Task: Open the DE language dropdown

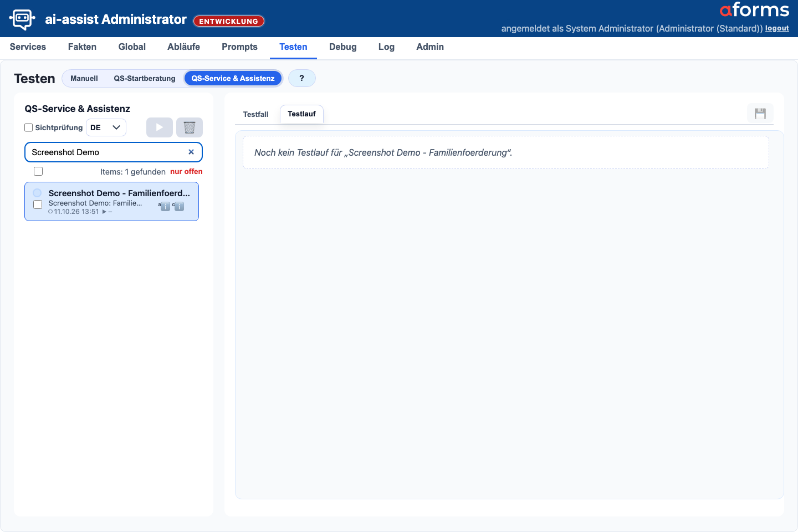Action: (x=106, y=127)
